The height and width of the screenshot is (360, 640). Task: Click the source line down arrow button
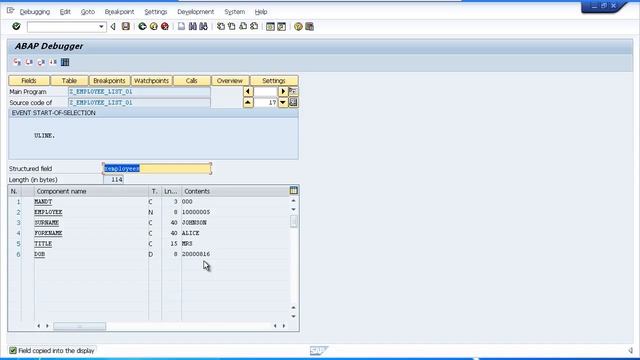point(283,102)
